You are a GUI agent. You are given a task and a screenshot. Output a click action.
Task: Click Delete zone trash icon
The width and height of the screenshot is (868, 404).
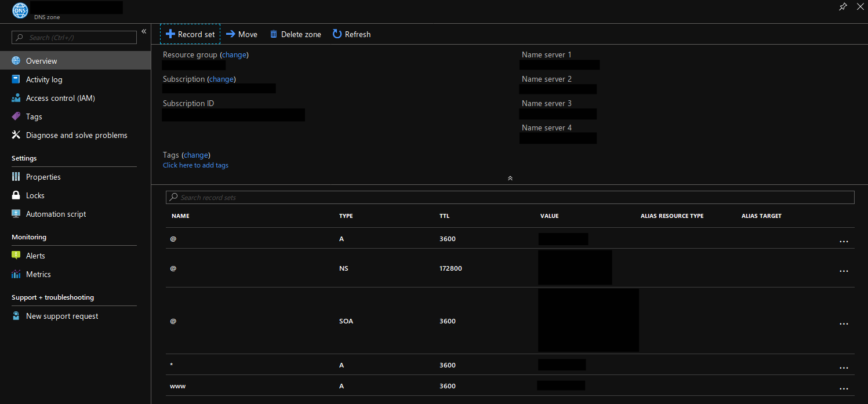[274, 34]
